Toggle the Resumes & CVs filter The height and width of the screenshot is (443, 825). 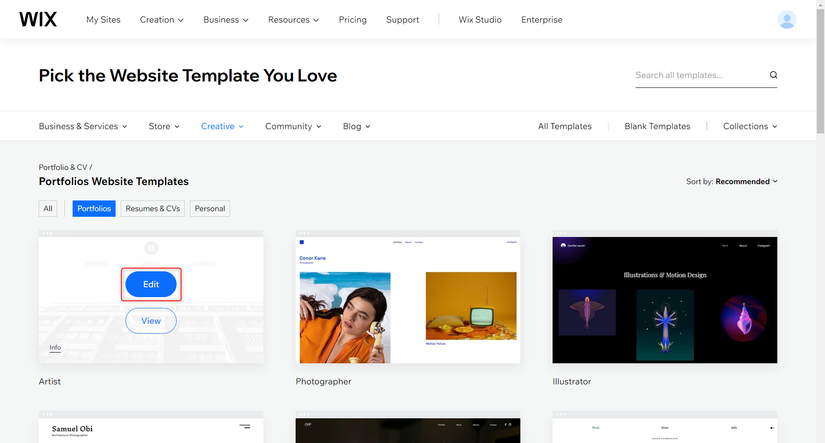pos(153,208)
